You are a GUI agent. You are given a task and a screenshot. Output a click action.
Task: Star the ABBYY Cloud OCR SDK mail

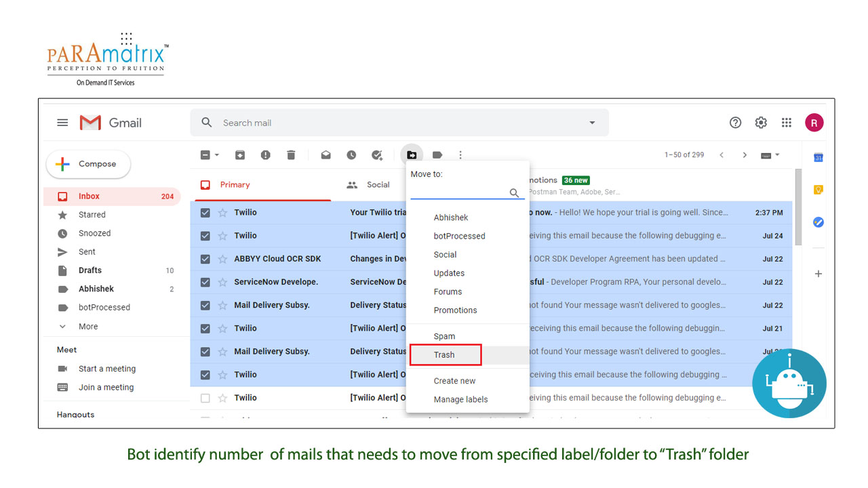pyautogui.click(x=222, y=259)
